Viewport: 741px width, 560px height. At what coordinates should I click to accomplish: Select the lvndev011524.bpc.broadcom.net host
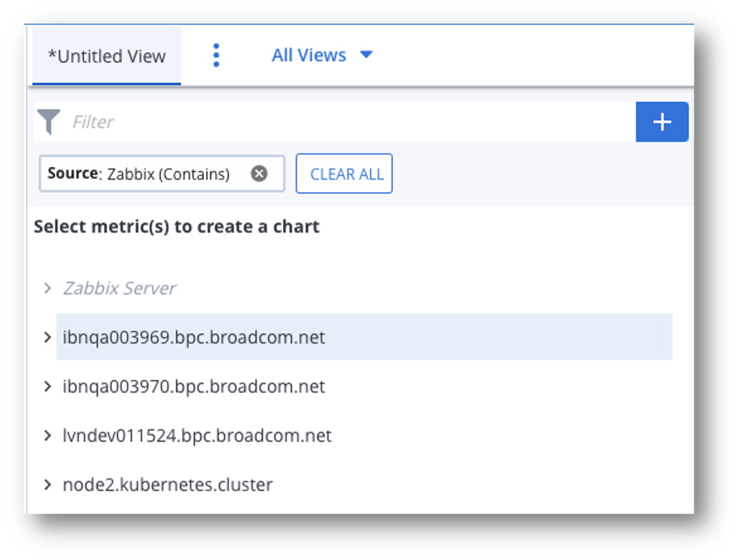tap(197, 436)
